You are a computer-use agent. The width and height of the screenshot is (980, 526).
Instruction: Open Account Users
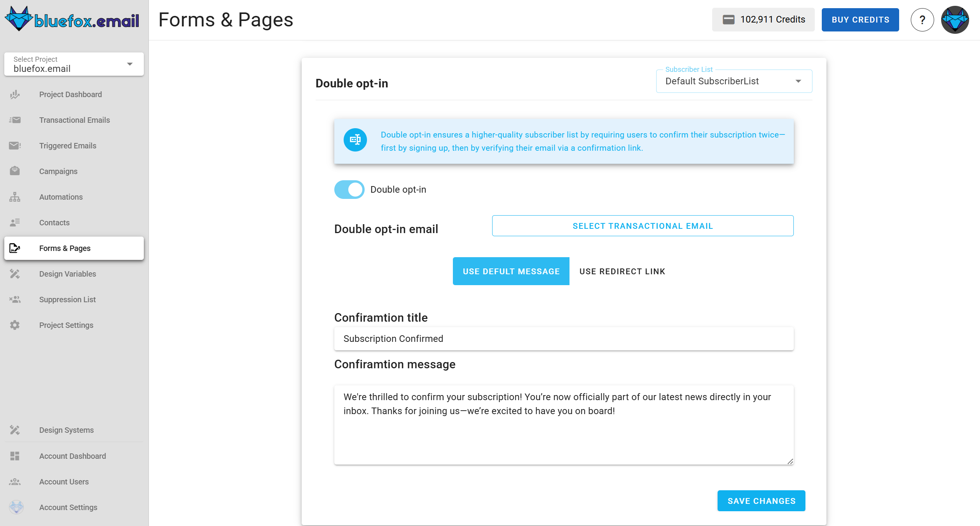tap(74, 482)
